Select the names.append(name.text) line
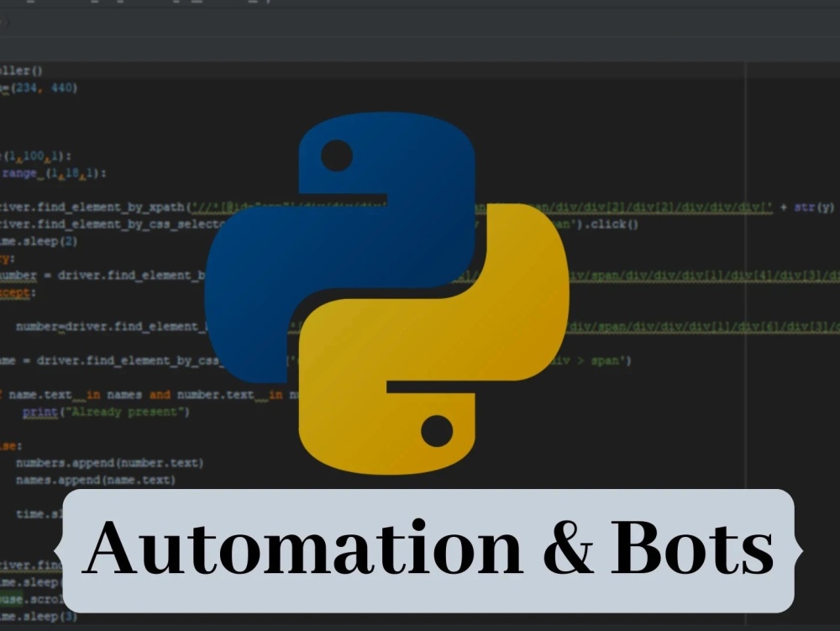 [96, 480]
